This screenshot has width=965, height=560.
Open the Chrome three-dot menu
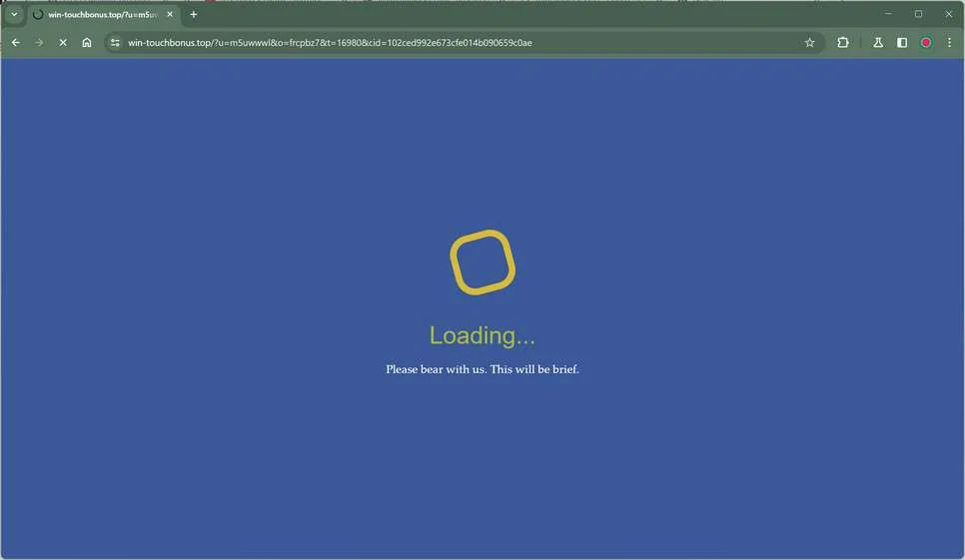(950, 42)
